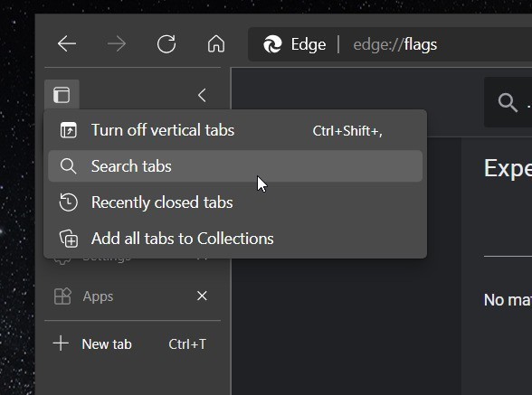Viewport: 532px width, 395px height.
Task: Click the magnifier icon in flags search
Action: click(508, 102)
